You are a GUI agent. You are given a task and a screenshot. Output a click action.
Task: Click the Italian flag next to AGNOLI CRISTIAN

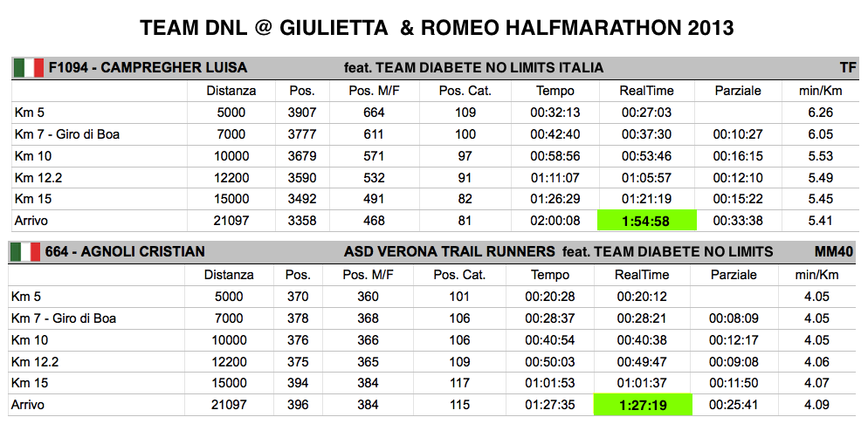pyautogui.click(x=25, y=252)
